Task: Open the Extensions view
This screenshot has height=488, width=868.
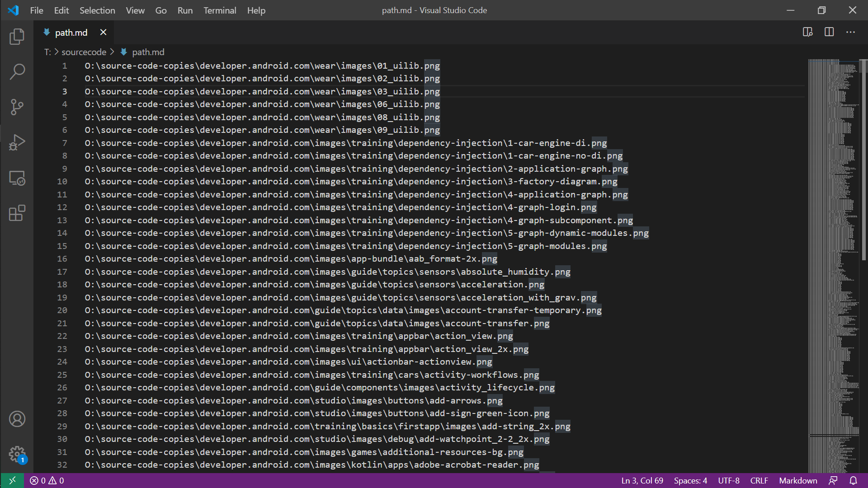Action: pyautogui.click(x=17, y=213)
